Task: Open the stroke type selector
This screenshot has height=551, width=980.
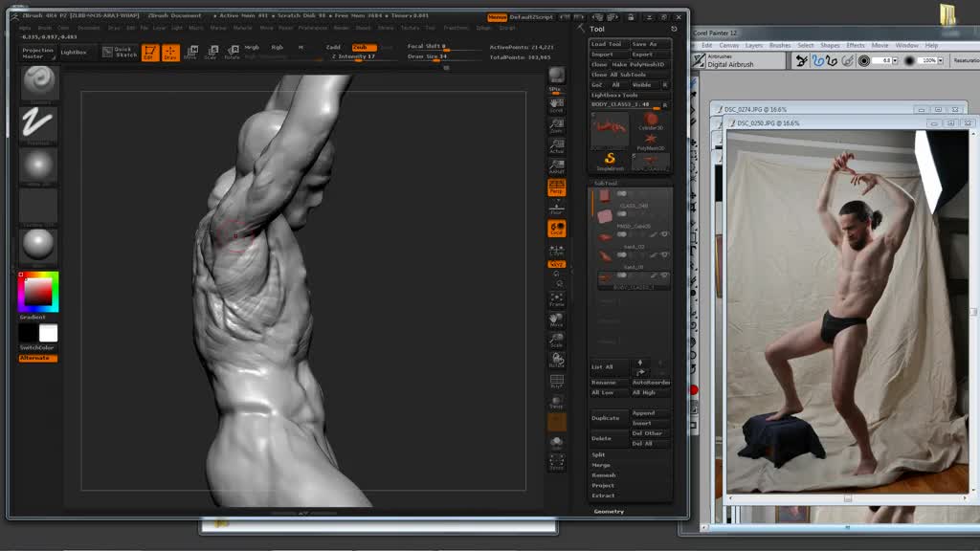Action: click(x=38, y=123)
